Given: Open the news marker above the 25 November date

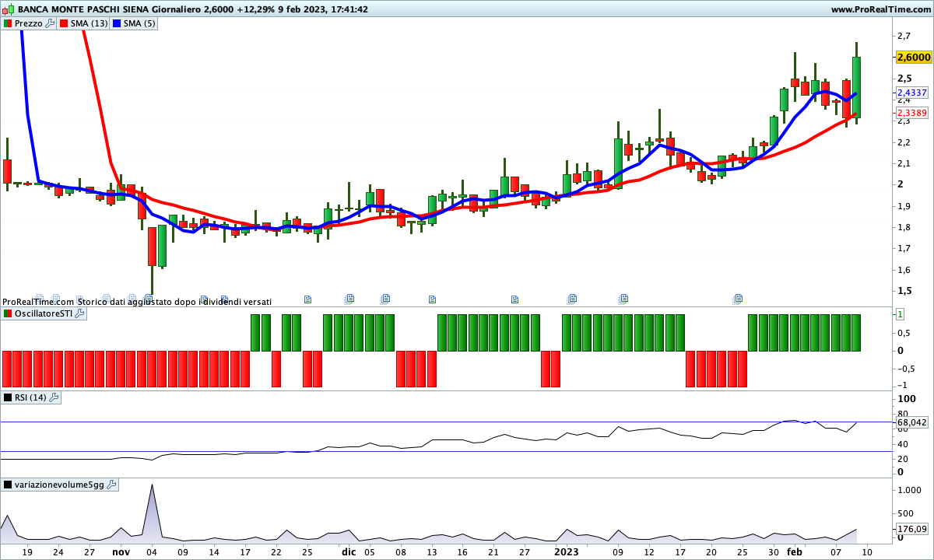Looking at the screenshot, I should tap(307, 299).
